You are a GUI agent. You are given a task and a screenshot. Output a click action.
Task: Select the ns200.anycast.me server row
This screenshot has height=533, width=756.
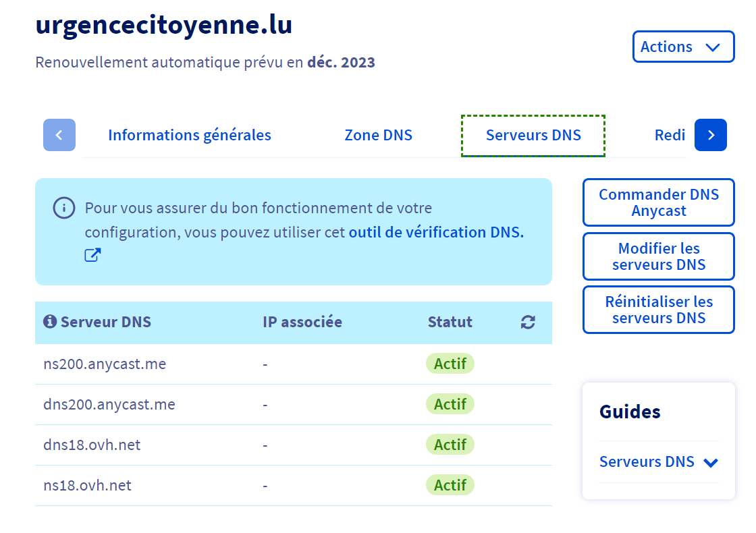(105, 364)
